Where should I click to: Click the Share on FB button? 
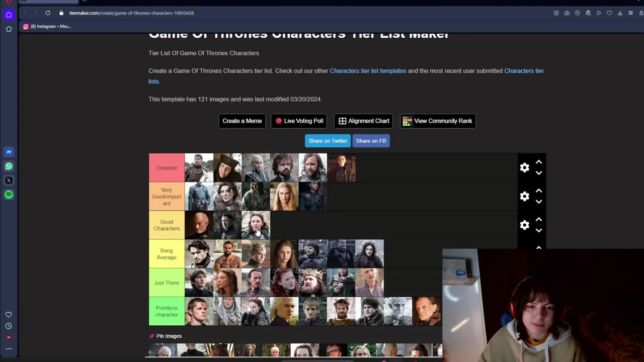tap(371, 141)
